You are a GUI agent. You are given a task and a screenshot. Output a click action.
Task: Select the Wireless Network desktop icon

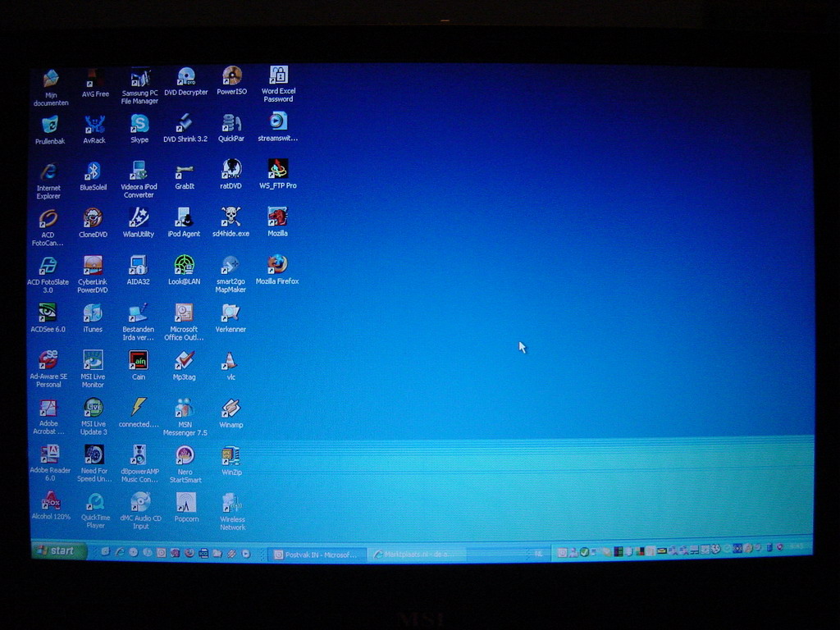tap(232, 512)
